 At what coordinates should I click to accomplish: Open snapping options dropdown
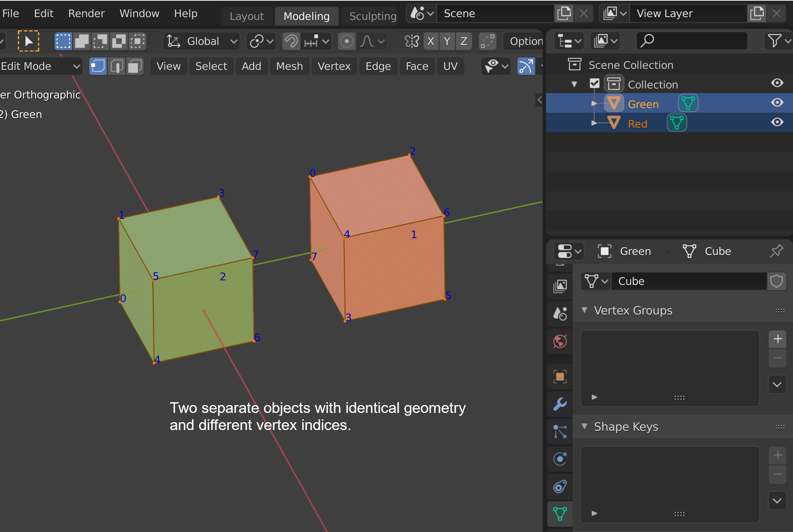point(316,41)
